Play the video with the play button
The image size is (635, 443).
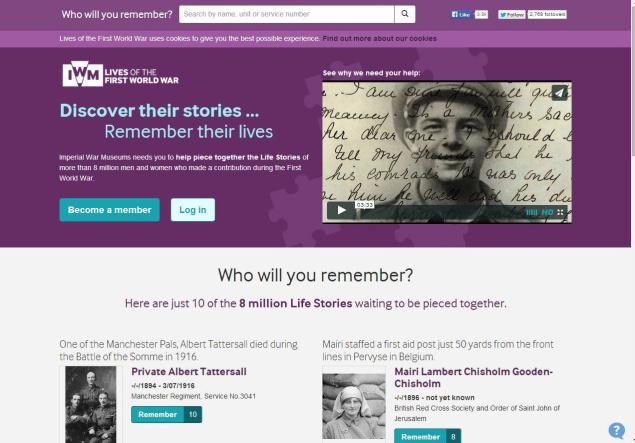[x=341, y=211]
